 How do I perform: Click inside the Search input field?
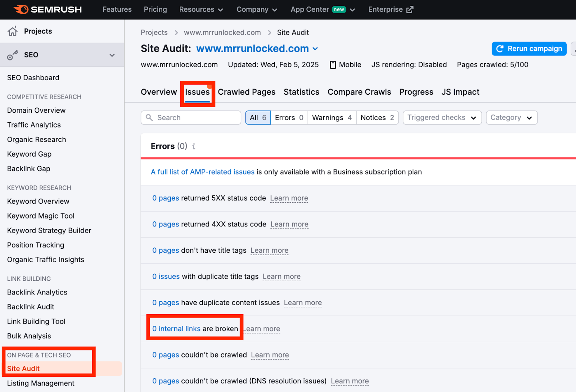click(x=191, y=117)
